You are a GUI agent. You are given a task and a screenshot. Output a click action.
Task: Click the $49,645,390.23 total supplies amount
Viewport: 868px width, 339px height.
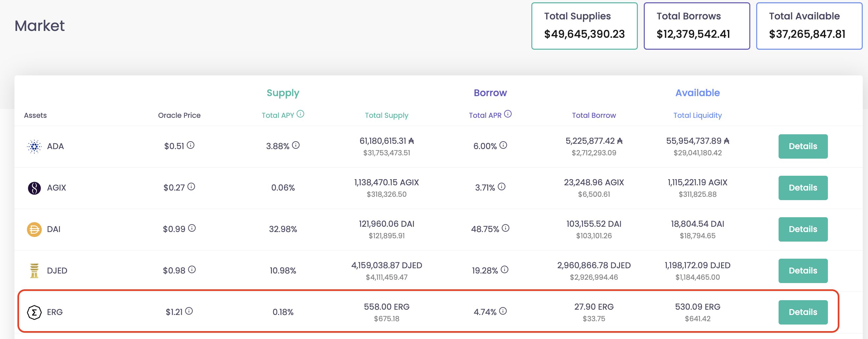tap(584, 34)
